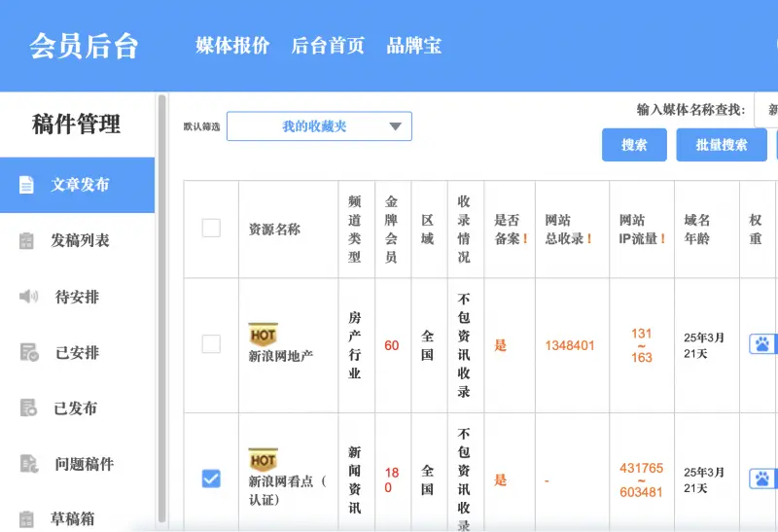
Task: Open 品牌宝 in the top navigation
Action: point(414,46)
